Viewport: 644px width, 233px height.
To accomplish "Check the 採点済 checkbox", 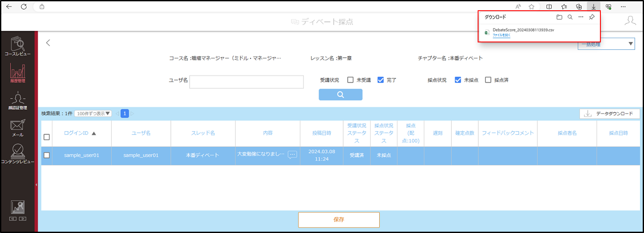I will tap(488, 80).
